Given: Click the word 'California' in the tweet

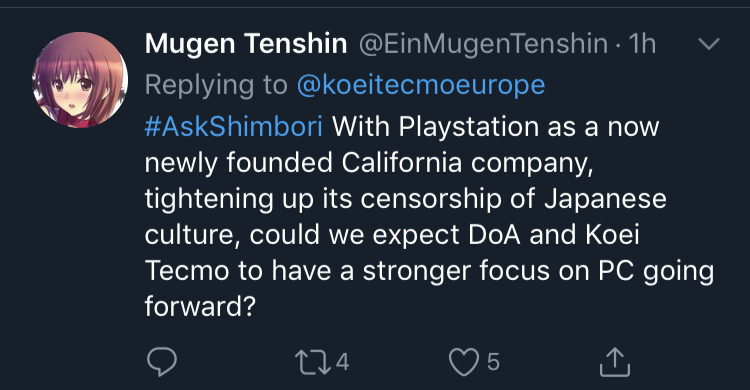Looking at the screenshot, I should pyautogui.click(x=402, y=163).
